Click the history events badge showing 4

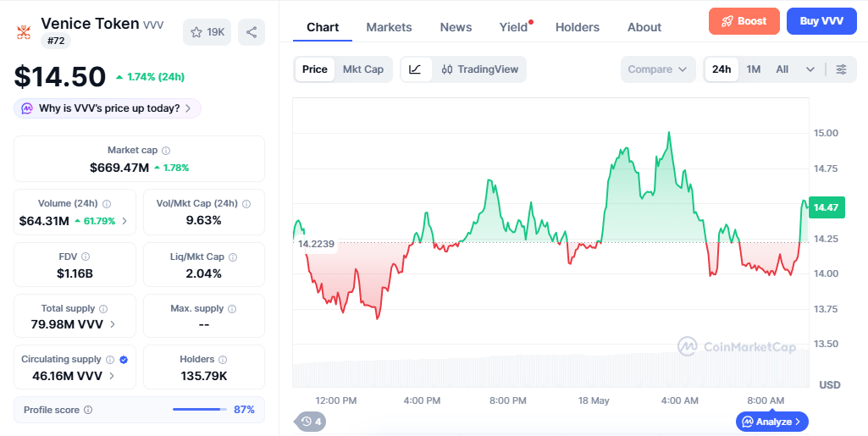tap(311, 422)
